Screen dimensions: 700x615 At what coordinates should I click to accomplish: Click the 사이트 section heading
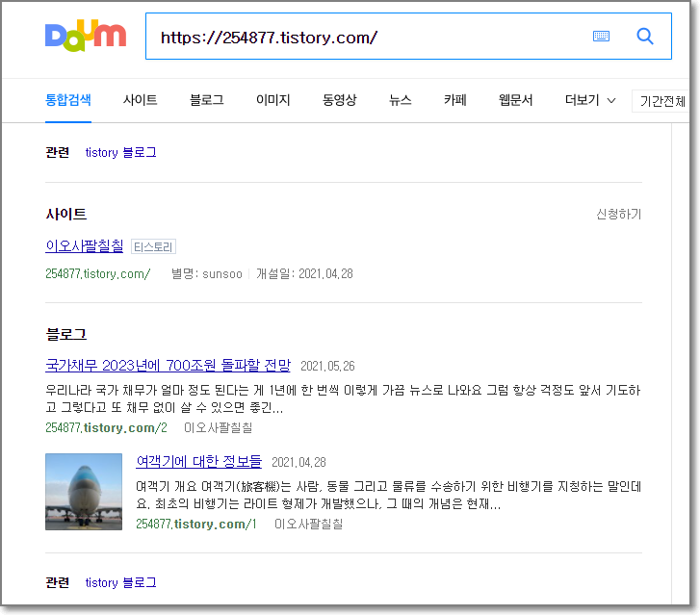tap(66, 215)
